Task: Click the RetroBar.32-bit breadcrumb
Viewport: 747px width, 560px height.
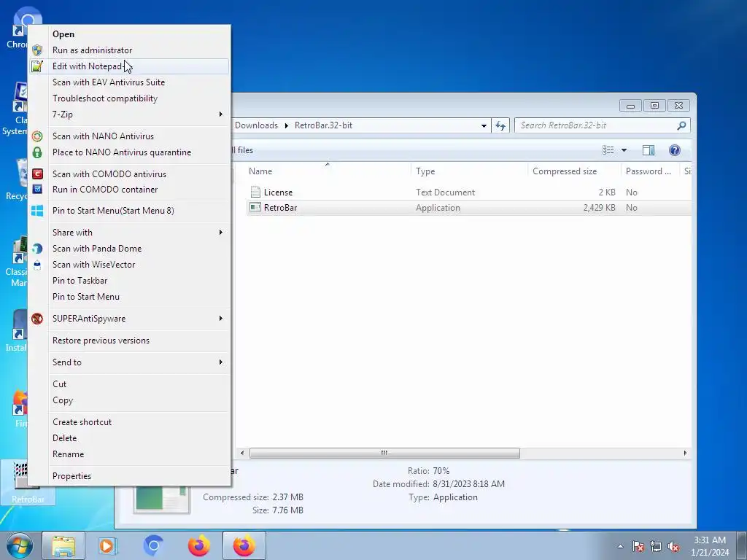Action: (323, 125)
